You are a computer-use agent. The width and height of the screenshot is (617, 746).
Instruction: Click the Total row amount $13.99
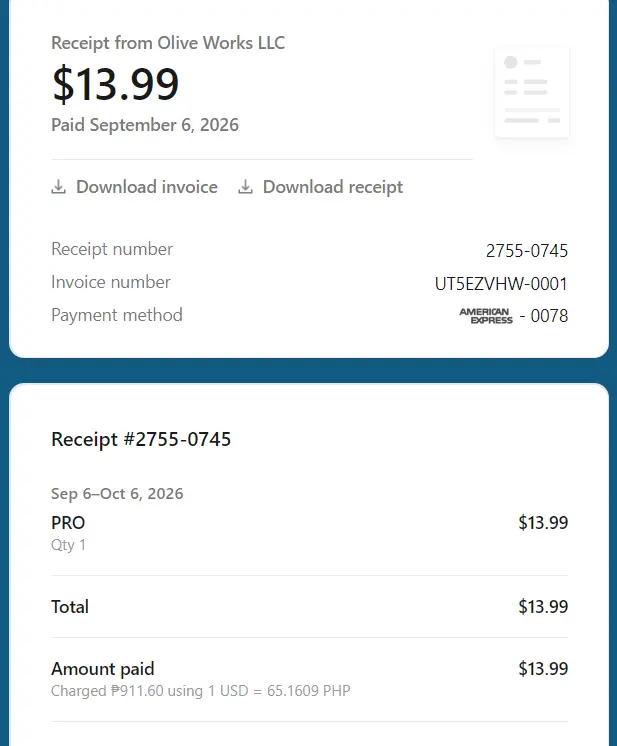(x=543, y=607)
